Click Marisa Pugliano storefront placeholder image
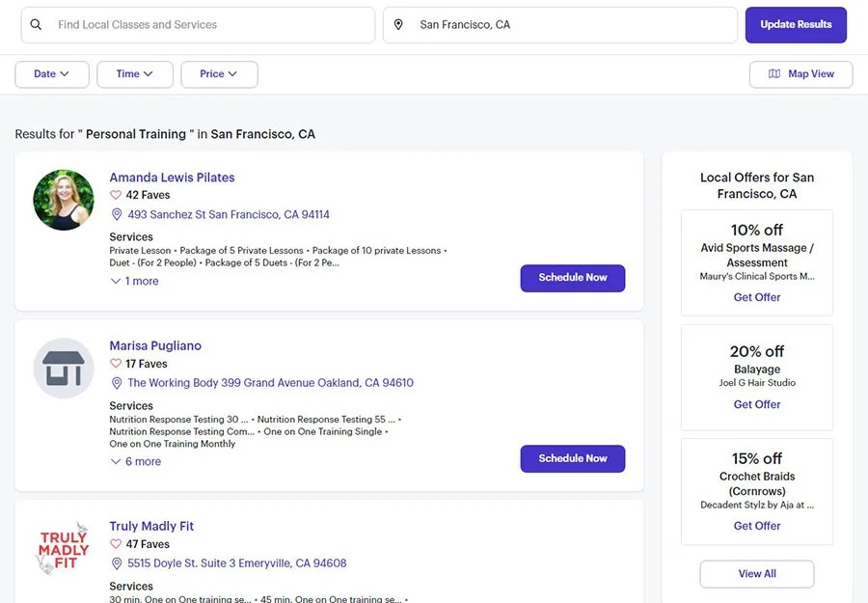This screenshot has height=603, width=868. coord(64,369)
